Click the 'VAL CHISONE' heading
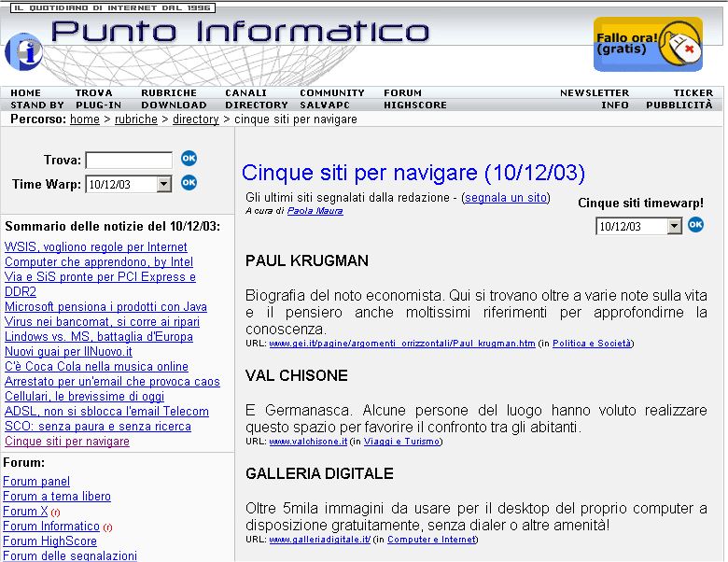Screen dimensions: 728x562 coord(297,375)
